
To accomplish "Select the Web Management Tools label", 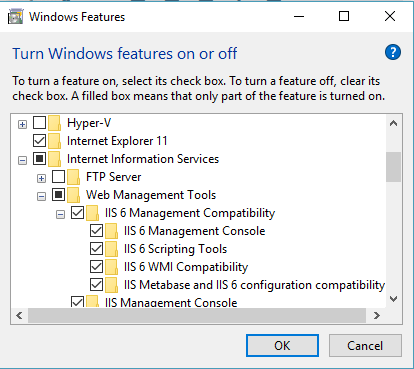I will 151,195.
